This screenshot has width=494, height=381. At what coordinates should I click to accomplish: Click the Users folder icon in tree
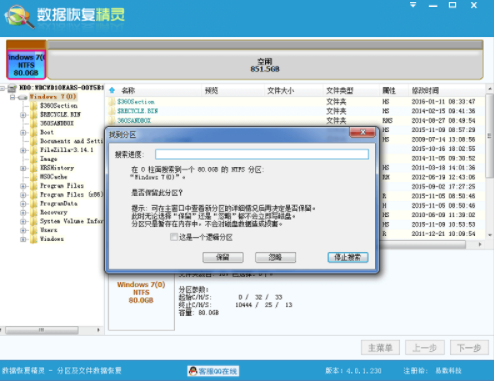[34, 230]
